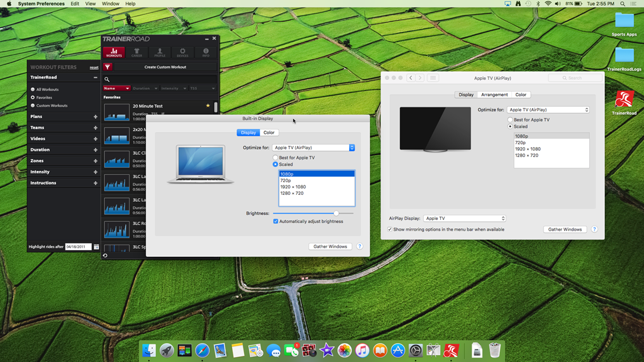Expand the Teams filter section

(x=96, y=128)
